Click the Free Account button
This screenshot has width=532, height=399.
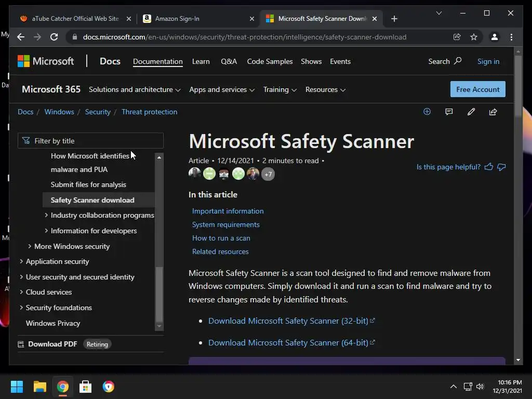pyautogui.click(x=478, y=89)
